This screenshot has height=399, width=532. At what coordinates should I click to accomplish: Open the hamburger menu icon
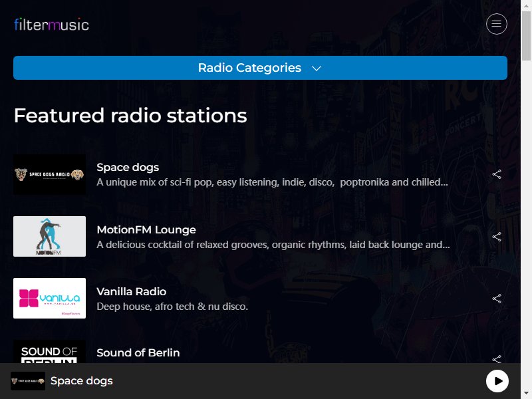[x=496, y=24]
